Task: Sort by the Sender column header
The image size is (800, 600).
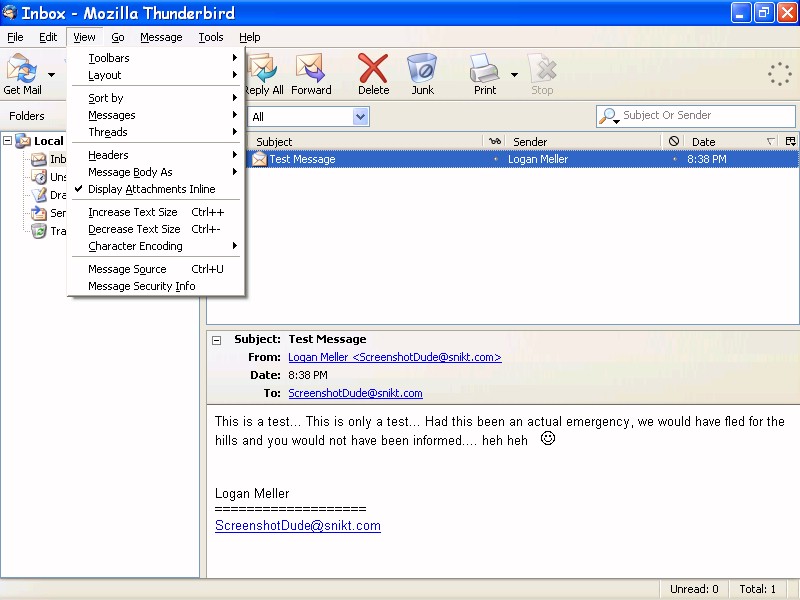Action: pos(584,142)
